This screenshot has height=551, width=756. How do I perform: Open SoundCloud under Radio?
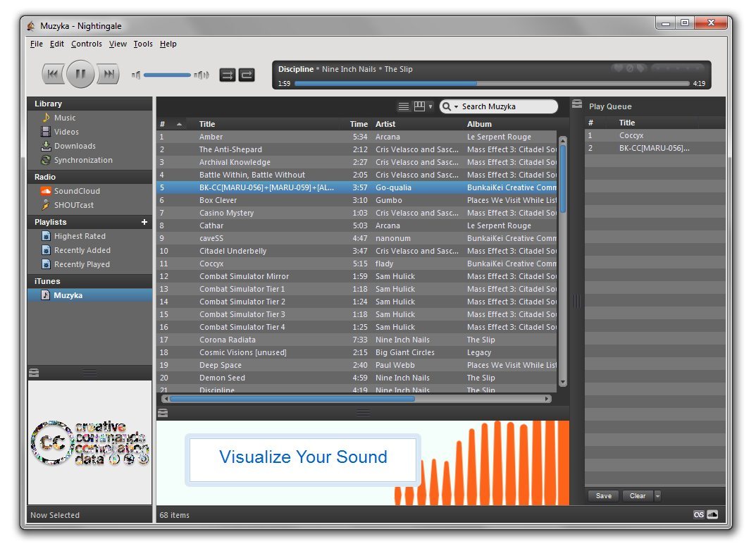pyautogui.click(x=89, y=191)
